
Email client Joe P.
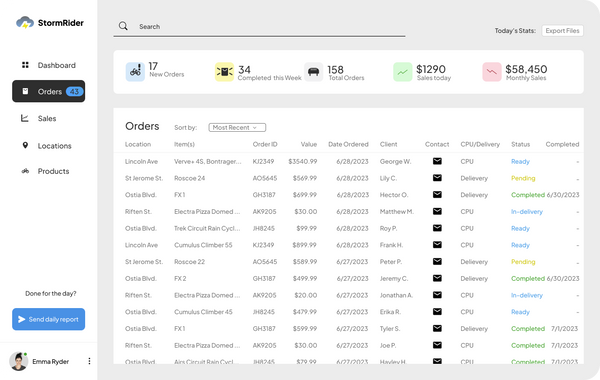[437, 345]
